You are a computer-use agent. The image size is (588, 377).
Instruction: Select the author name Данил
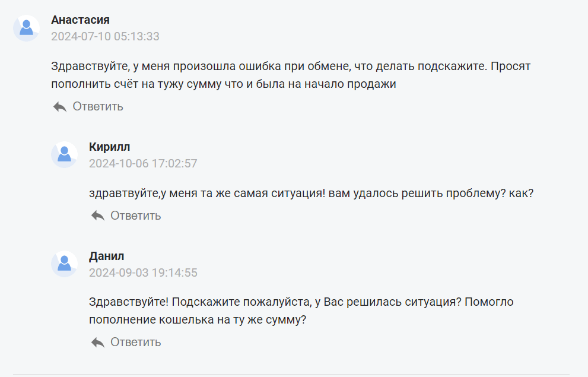coord(106,256)
